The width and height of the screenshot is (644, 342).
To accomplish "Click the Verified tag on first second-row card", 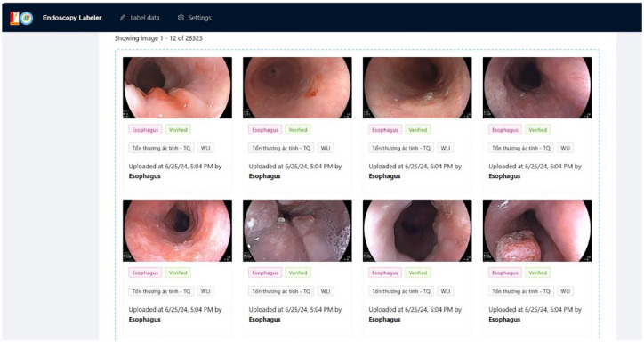I will pos(178,273).
